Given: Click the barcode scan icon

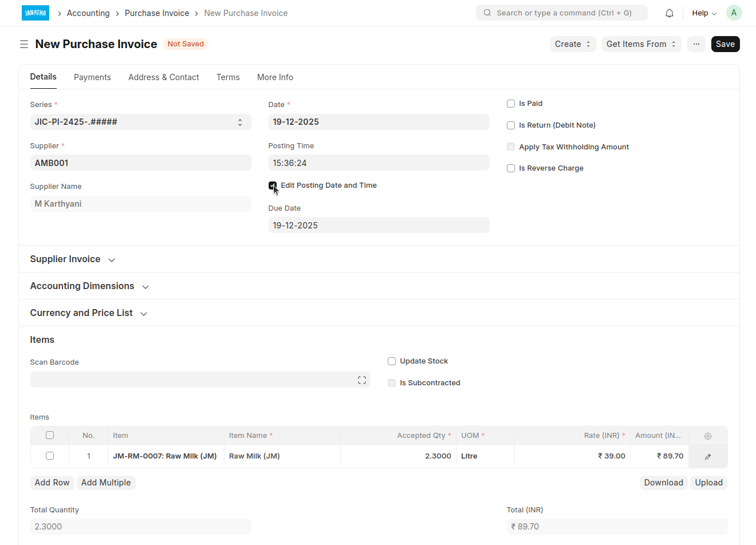Looking at the screenshot, I should 361,380.
